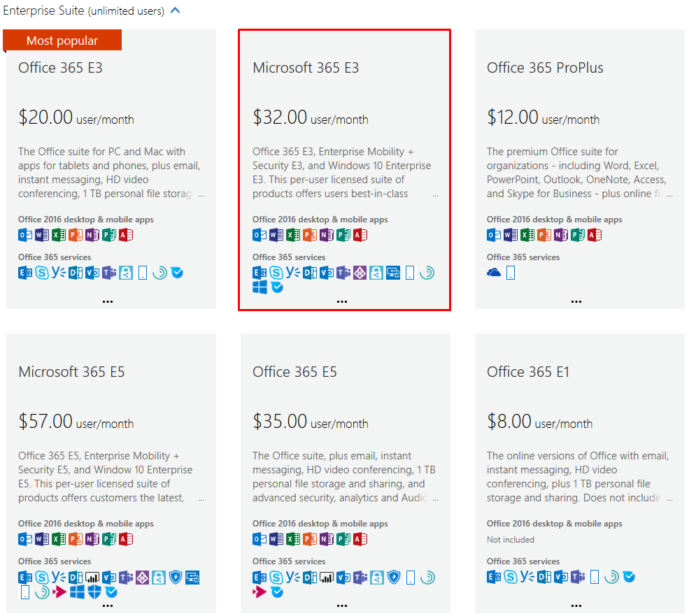Image resolution: width=689 pixels, height=616 pixels.
Task: Click the OneNote icon under Office 365 ProPlus
Action: point(561,235)
